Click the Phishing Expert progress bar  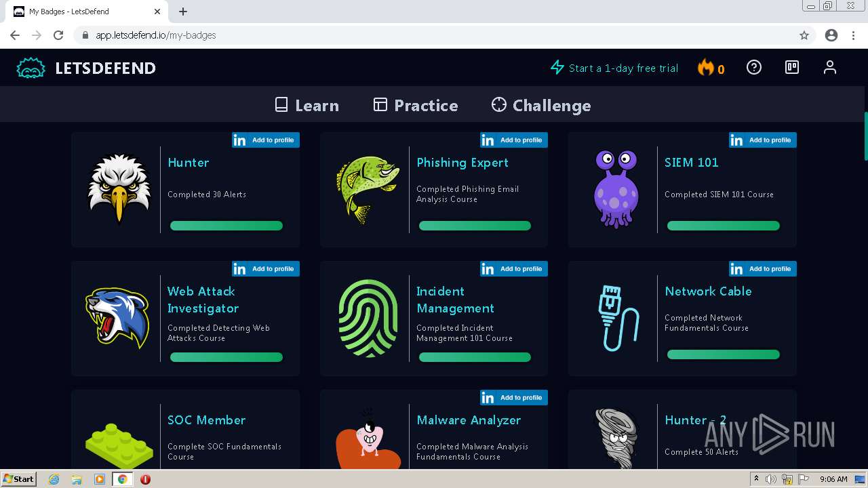coord(475,226)
